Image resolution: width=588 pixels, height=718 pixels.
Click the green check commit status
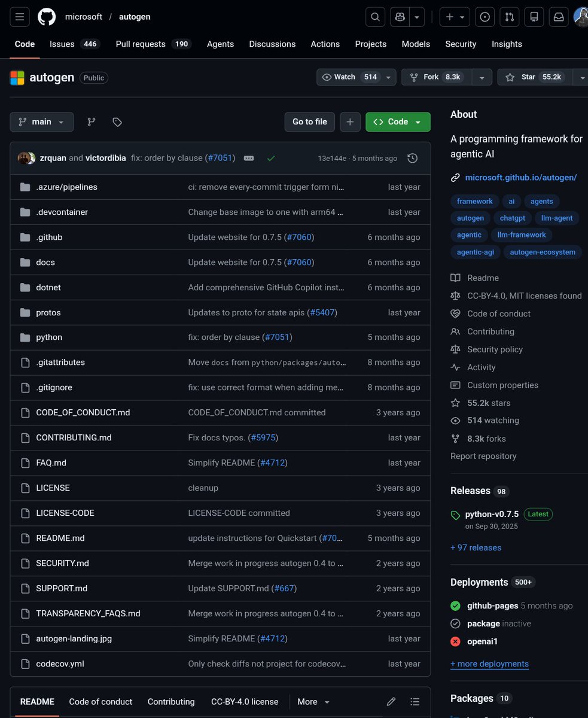click(x=271, y=158)
